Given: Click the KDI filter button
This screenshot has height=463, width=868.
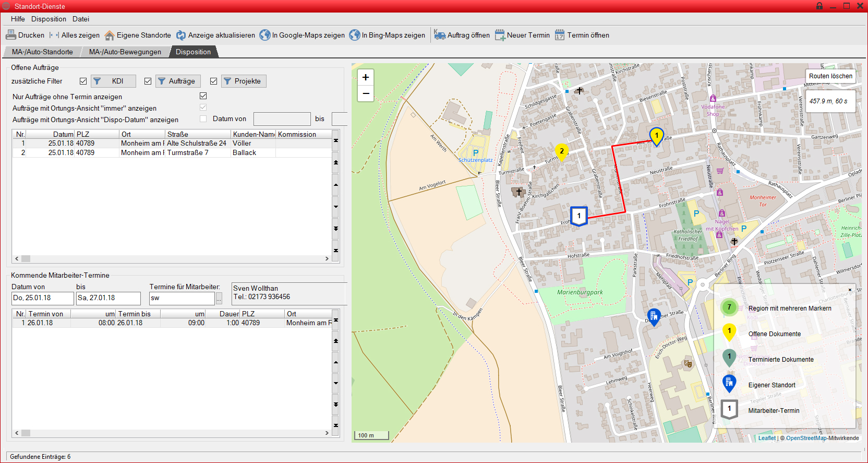Looking at the screenshot, I should point(113,81).
